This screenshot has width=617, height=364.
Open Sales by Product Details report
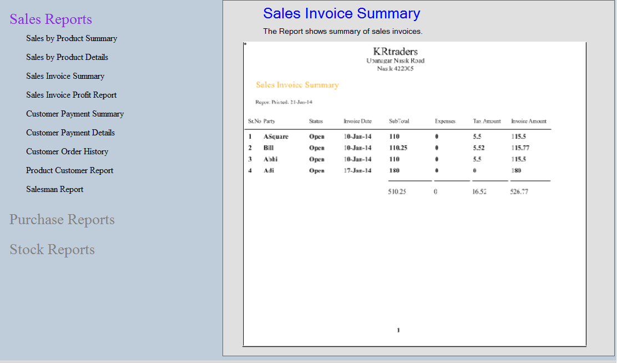pyautogui.click(x=67, y=57)
